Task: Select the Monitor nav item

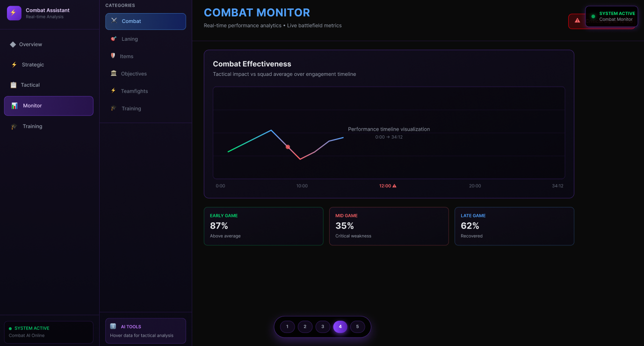Action: tap(49, 106)
